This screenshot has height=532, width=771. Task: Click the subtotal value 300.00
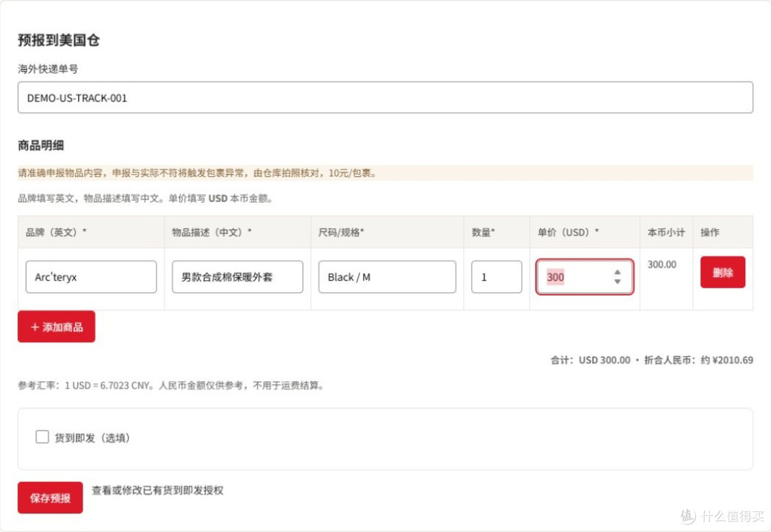tap(662, 264)
